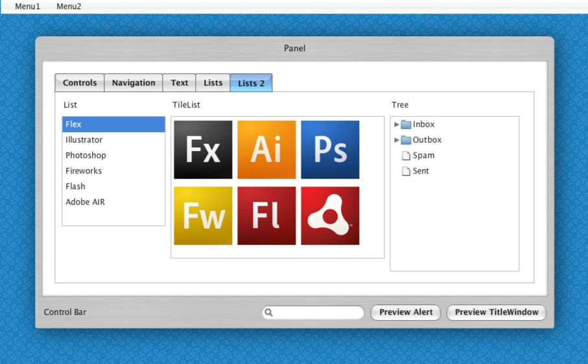Open the Menu1 menu

pos(27,6)
